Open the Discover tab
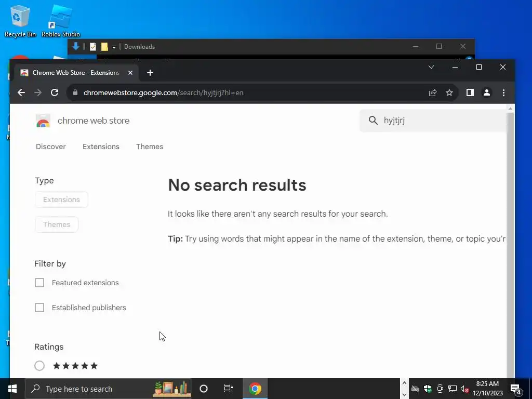The width and height of the screenshot is (532, 399). coord(51,147)
